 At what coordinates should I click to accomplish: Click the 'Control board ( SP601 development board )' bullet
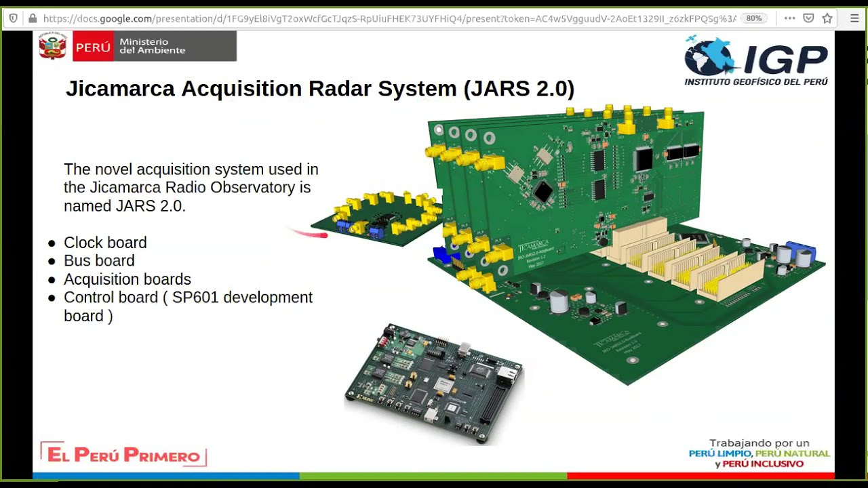pyautogui.click(x=188, y=306)
